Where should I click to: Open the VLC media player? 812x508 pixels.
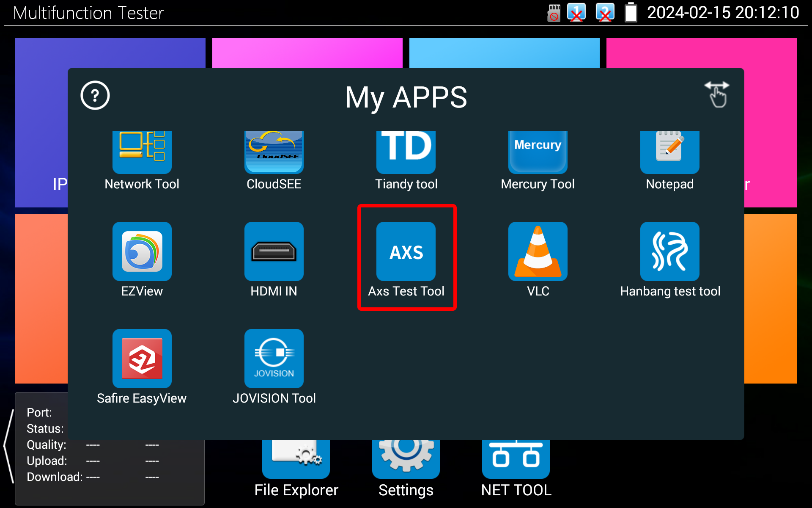tap(538, 252)
